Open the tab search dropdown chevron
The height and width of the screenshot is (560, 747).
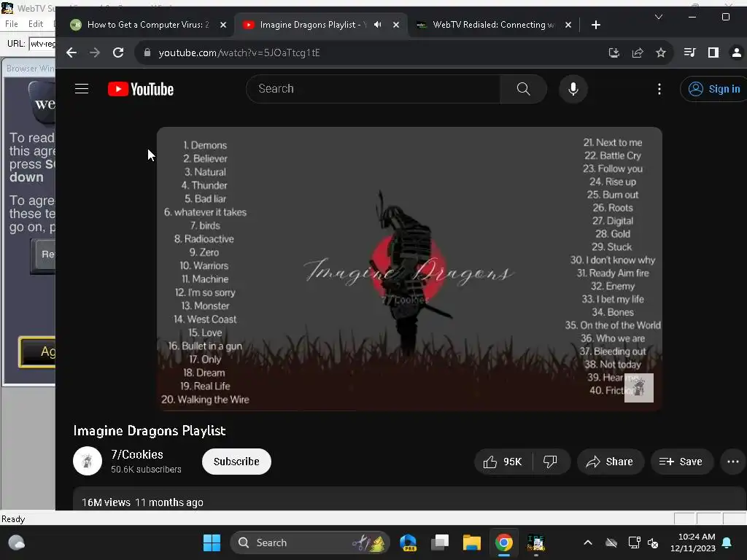coord(659,17)
